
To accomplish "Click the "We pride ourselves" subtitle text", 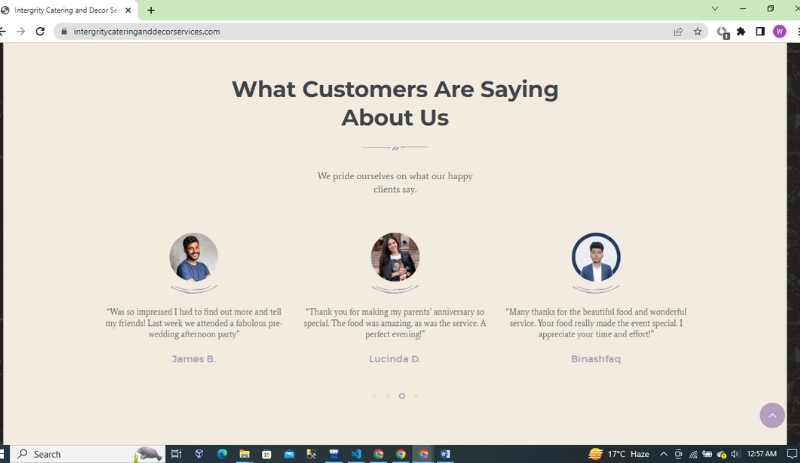I will [x=395, y=182].
